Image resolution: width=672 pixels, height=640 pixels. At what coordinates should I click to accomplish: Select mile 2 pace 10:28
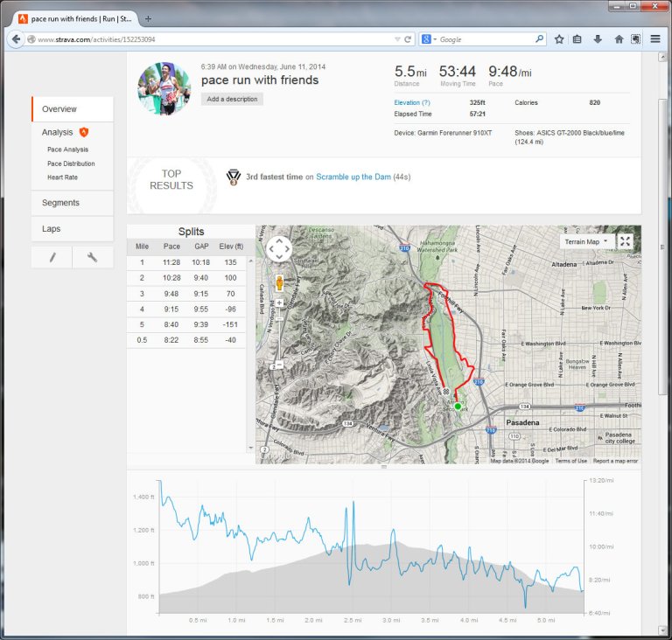[x=171, y=278]
